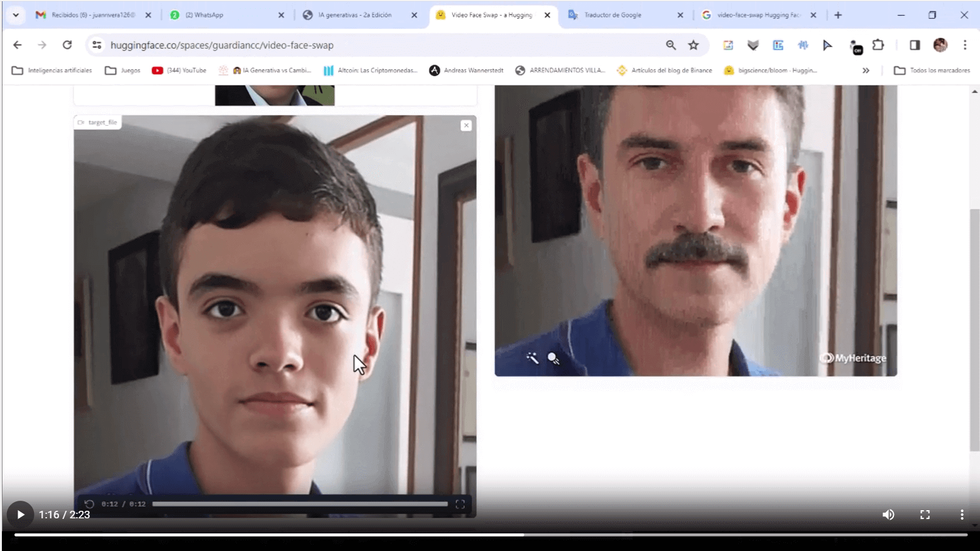980x551 pixels.
Task: Bookmark this page with the star
Action: click(x=694, y=45)
